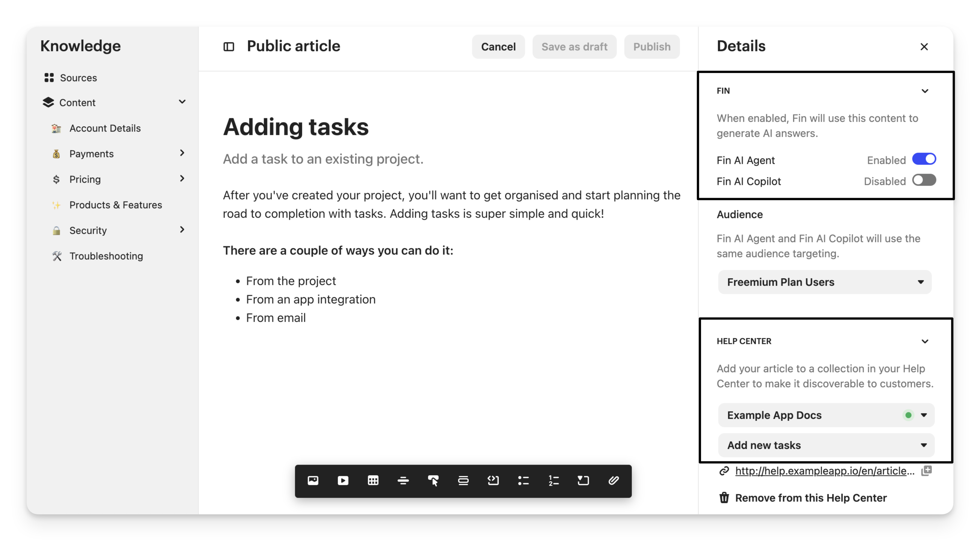This screenshot has width=980, height=541.
Task: Attach a file with the paperclip icon
Action: pyautogui.click(x=613, y=480)
